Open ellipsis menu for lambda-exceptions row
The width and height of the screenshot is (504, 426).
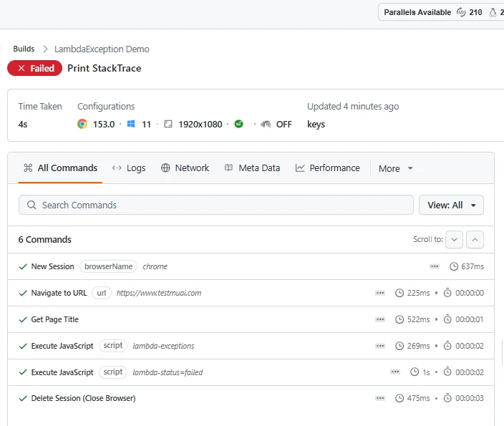click(x=380, y=346)
